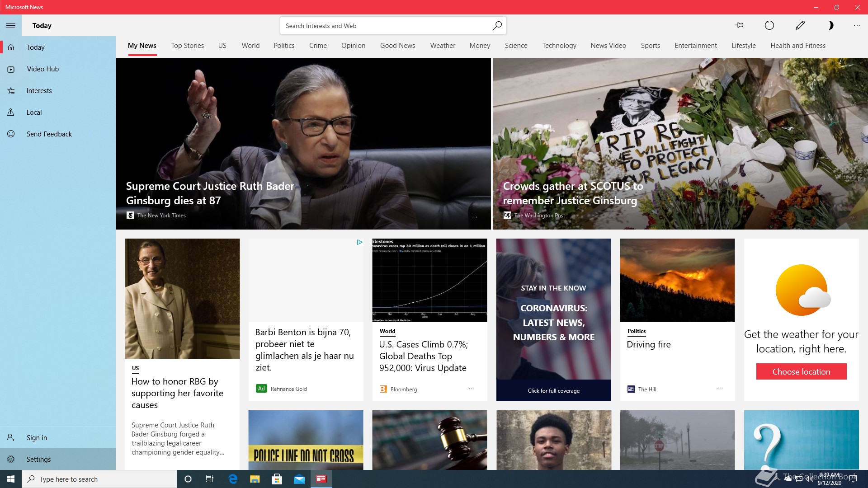Open Mail app from taskbar
The width and height of the screenshot is (868, 488).
pyautogui.click(x=299, y=479)
